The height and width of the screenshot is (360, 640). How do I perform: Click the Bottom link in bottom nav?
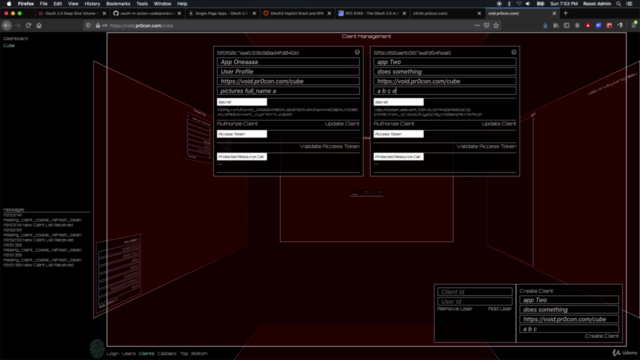[x=199, y=353]
